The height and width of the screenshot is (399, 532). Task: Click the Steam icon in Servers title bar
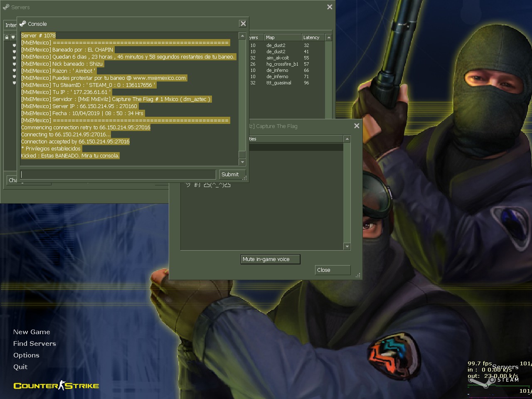coord(6,7)
